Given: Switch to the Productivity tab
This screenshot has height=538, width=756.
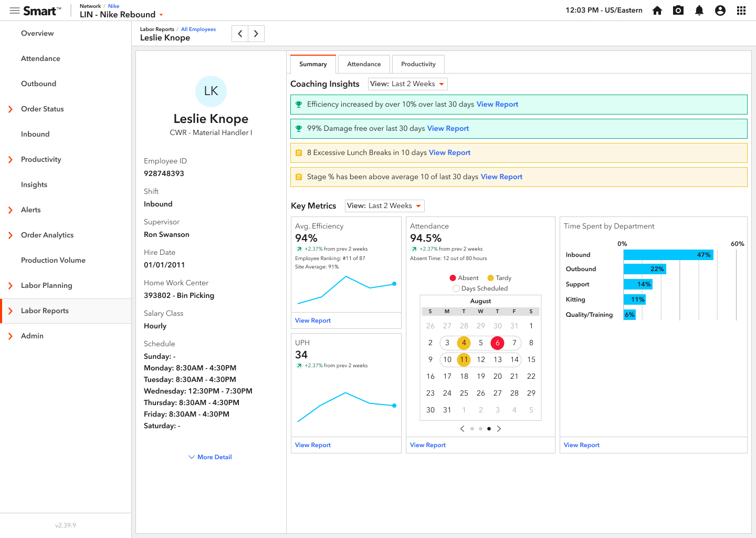Looking at the screenshot, I should point(418,64).
